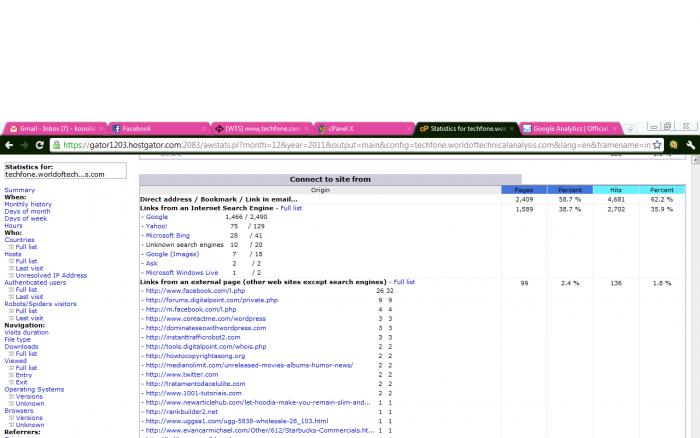This screenshot has height=438, width=700.
Task: Switch to the Google Analytics tab
Action: (x=570, y=129)
